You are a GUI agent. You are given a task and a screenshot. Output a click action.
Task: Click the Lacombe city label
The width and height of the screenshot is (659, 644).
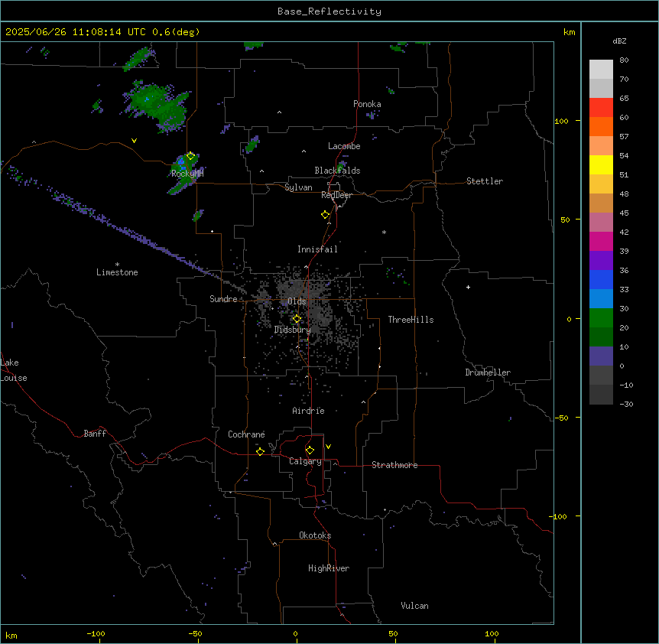344,146
